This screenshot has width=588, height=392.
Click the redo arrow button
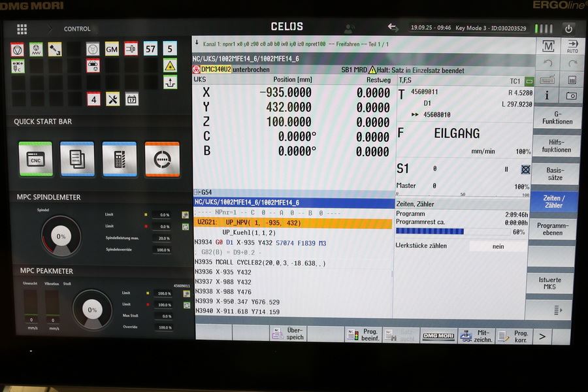pyautogui.click(x=572, y=63)
